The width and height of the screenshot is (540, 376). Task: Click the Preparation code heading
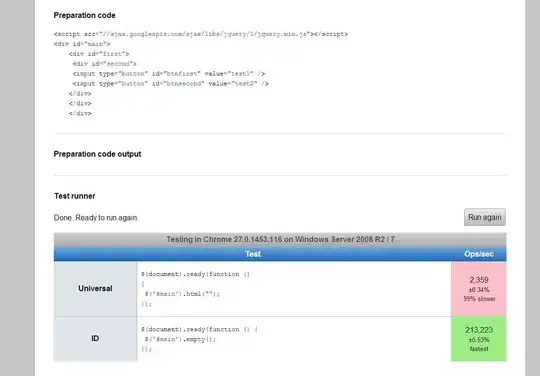pos(84,15)
